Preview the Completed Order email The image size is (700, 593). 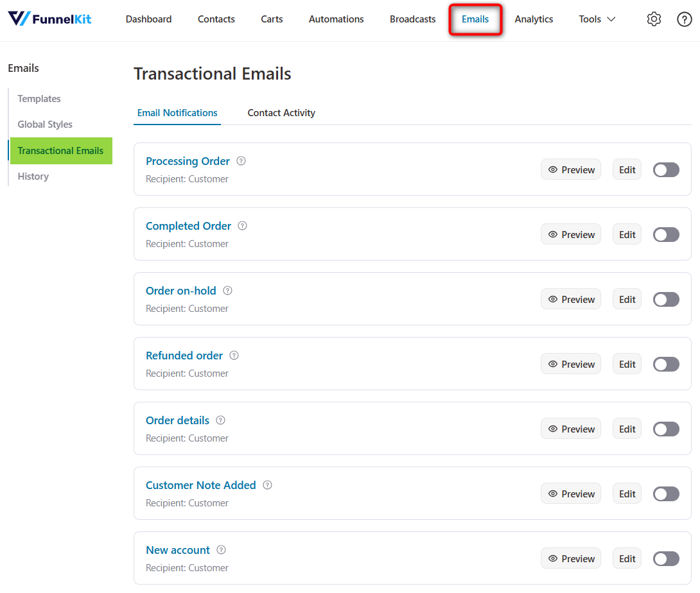(x=571, y=234)
